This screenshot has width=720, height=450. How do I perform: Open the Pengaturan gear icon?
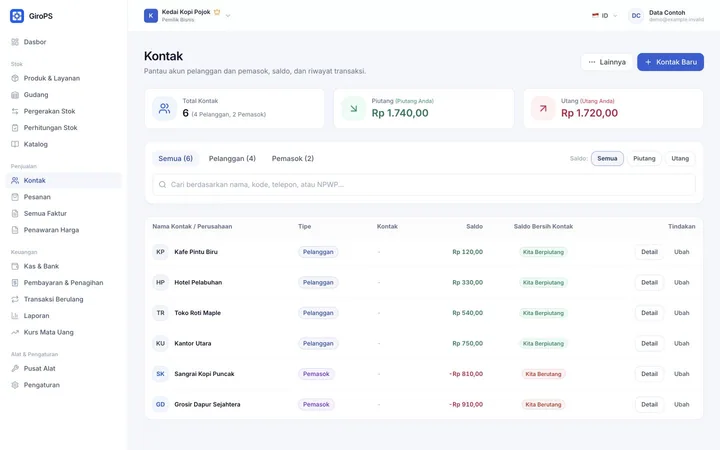click(15, 385)
